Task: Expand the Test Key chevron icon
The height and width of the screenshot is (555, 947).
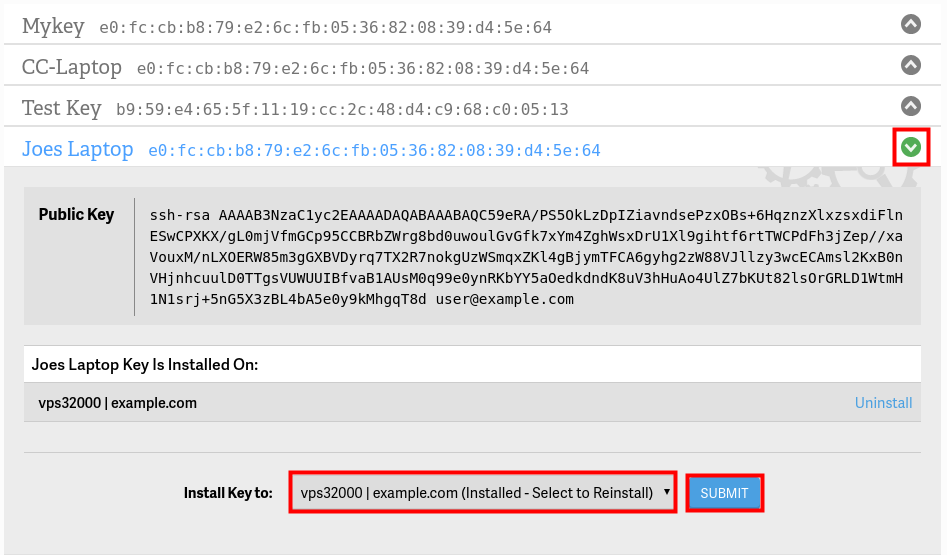Action: (x=910, y=106)
